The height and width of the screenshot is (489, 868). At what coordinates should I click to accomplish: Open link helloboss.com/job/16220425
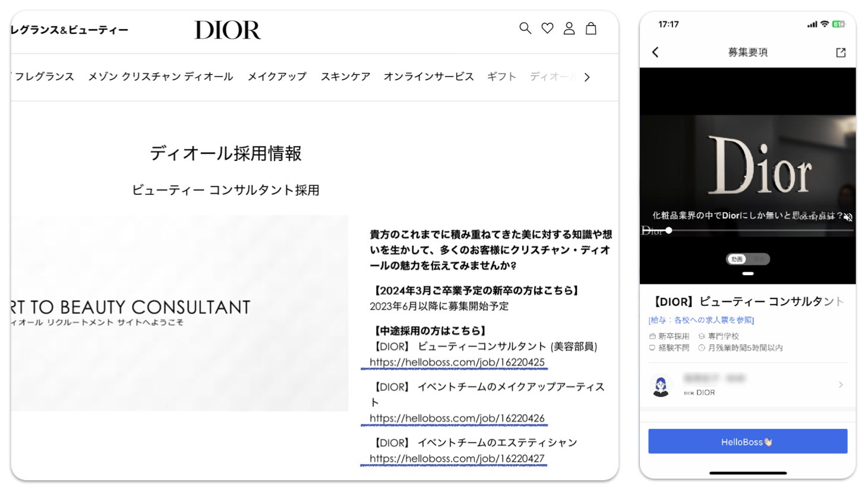tap(457, 362)
